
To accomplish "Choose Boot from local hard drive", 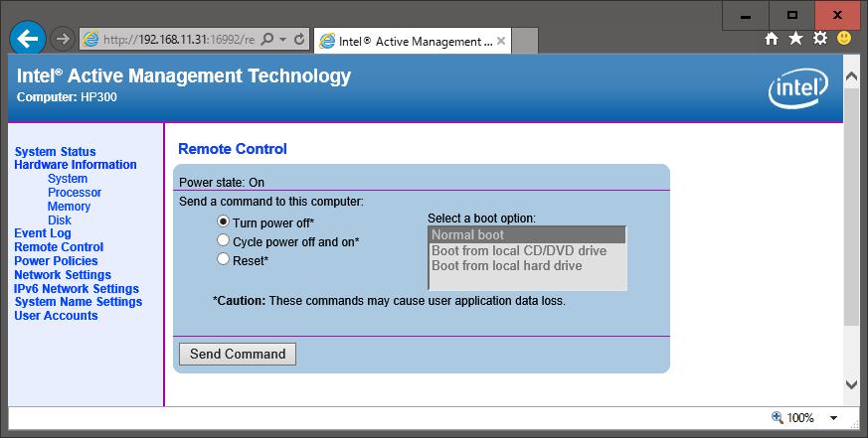I will point(528,266).
